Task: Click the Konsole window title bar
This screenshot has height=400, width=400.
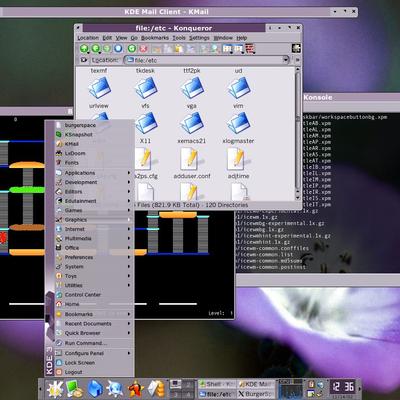Action: point(352,97)
